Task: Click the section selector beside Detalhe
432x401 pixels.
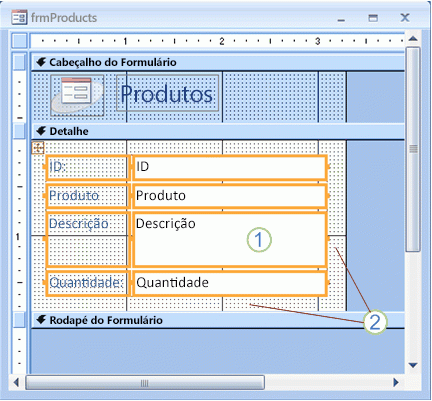Action: (19, 131)
